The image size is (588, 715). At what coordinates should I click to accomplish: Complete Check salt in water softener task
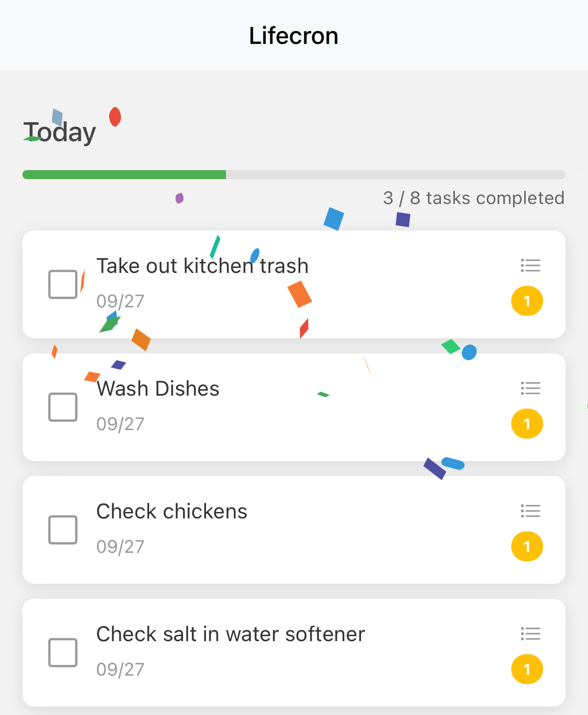pyautogui.click(x=63, y=653)
